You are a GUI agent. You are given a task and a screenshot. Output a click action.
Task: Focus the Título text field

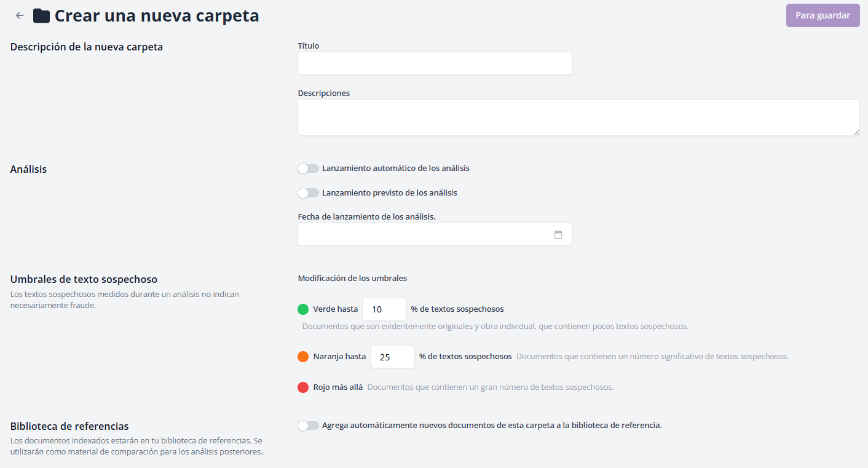435,63
